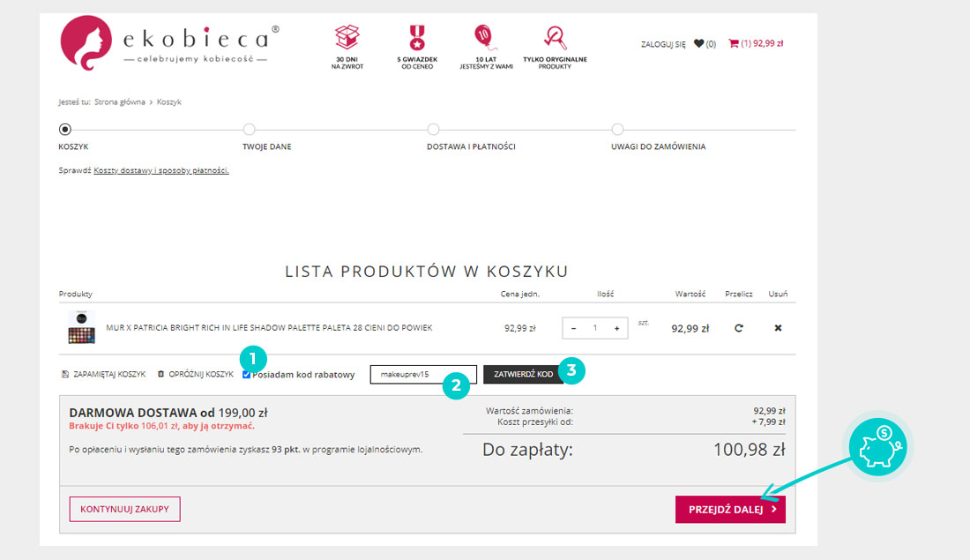Proceed with the Przejdź dalej button
Viewport: 970px width, 560px height.
(731, 509)
